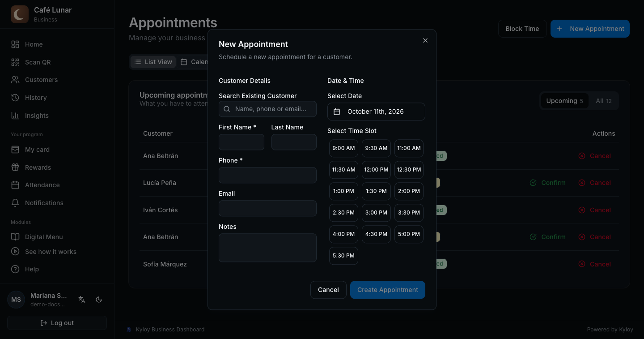
Task: Click the New Appointment header button
Action: click(x=590, y=29)
